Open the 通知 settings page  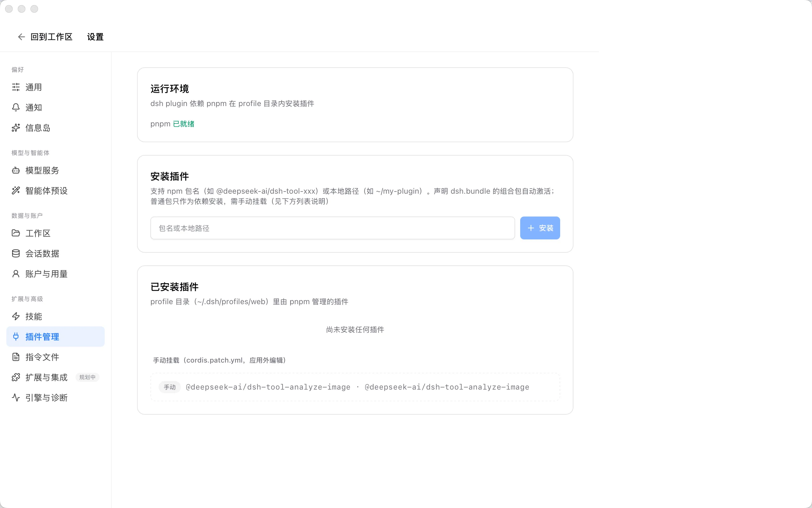(56, 108)
